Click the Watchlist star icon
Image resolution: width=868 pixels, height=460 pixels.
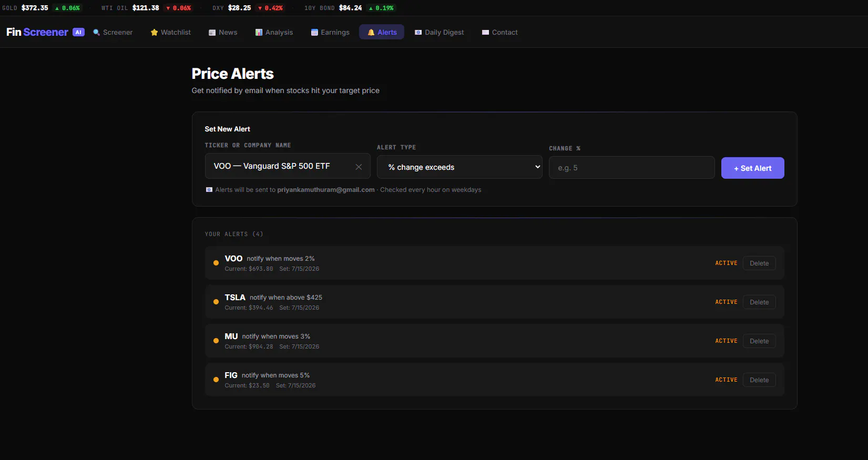[x=154, y=33]
